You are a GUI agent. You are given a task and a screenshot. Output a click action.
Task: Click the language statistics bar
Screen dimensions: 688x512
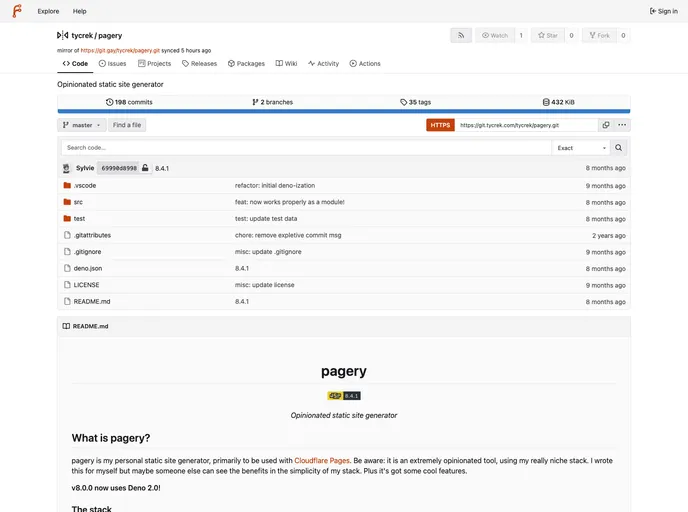click(x=344, y=111)
